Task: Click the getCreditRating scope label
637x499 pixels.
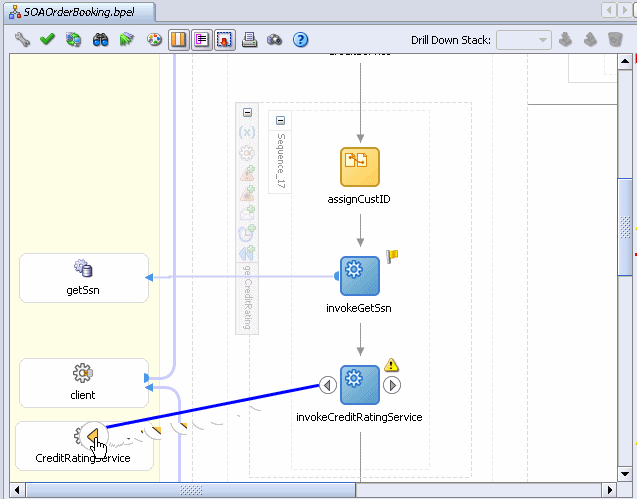Action: (247, 297)
